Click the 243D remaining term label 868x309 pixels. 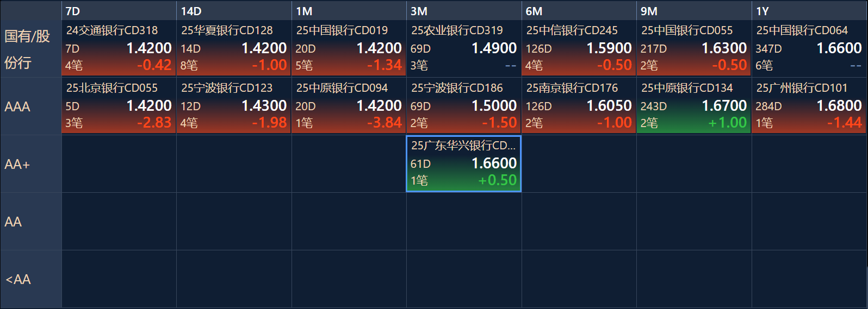click(x=654, y=106)
